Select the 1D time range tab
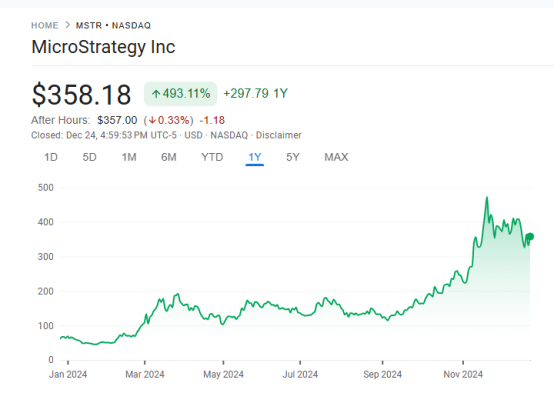This screenshot has width=554, height=393. coord(51,157)
